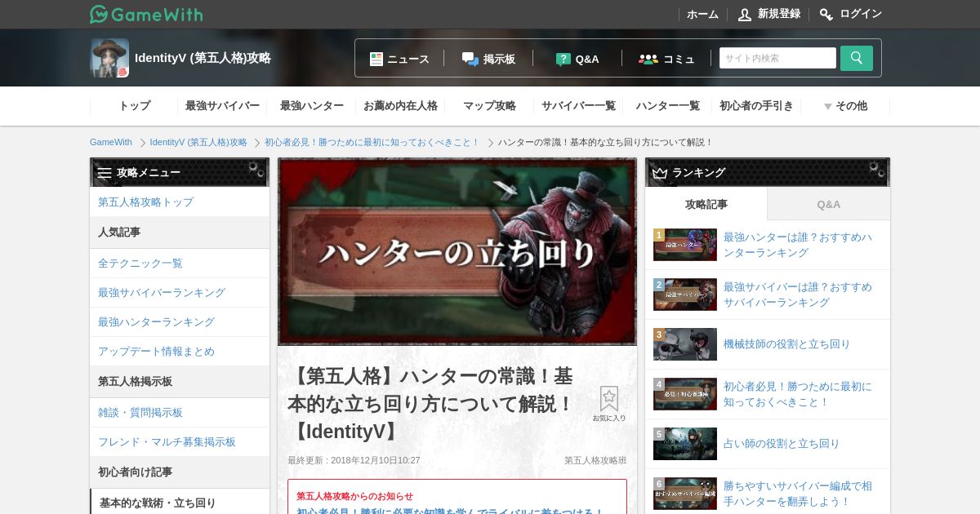
Task: Bookmark article with the お気に入り star icon
Action: click(x=609, y=404)
